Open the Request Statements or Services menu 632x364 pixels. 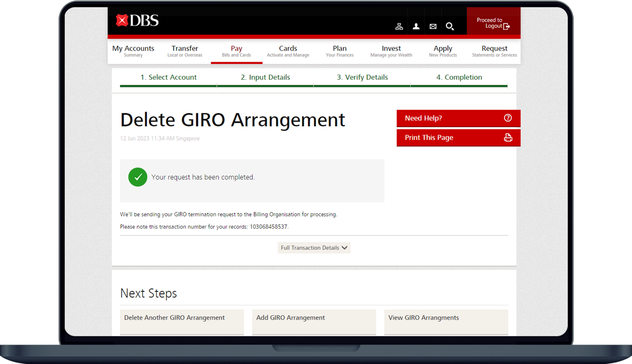[494, 51]
